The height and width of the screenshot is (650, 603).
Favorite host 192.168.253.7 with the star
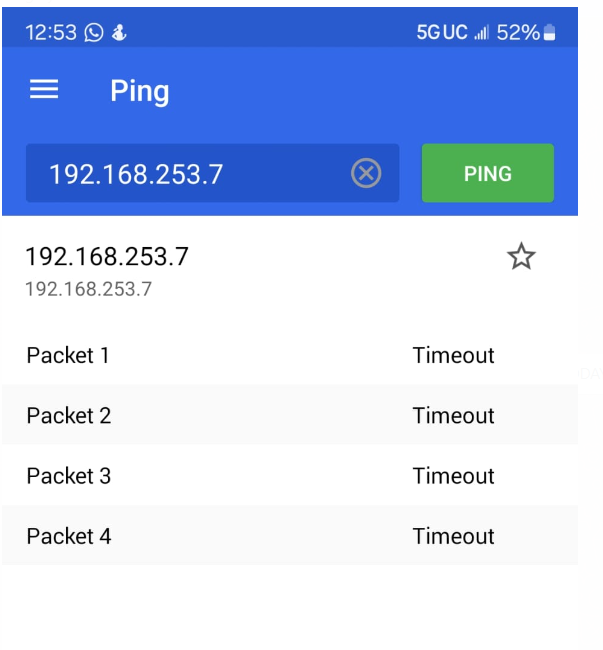click(521, 258)
